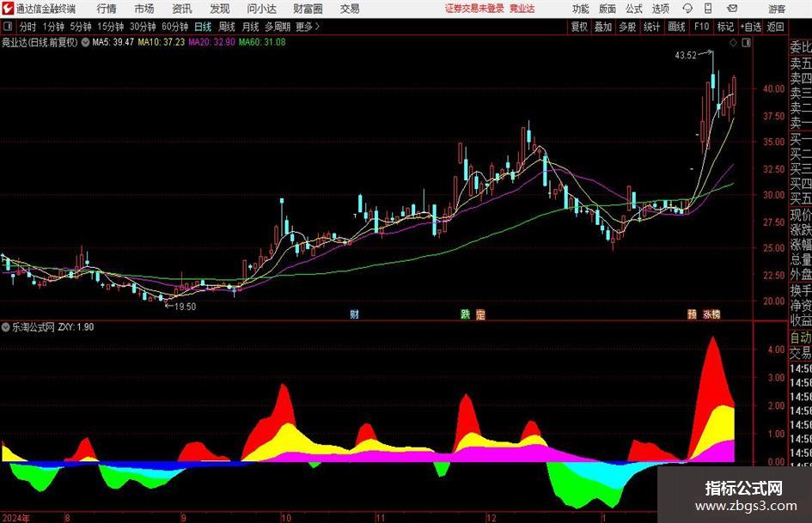Open the 功能 menu
The image size is (812, 523).
point(581,9)
